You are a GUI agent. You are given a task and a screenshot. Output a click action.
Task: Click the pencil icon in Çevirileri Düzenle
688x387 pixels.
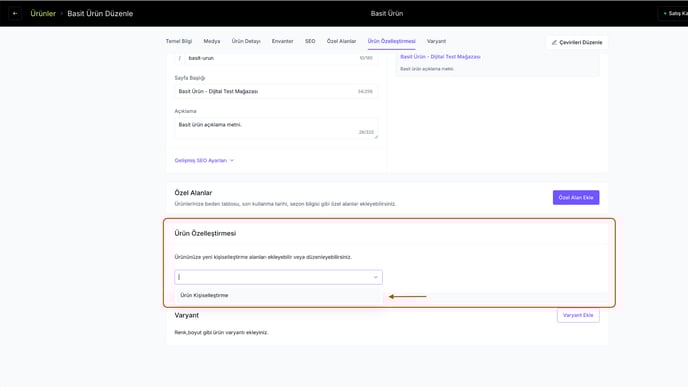[x=554, y=43]
